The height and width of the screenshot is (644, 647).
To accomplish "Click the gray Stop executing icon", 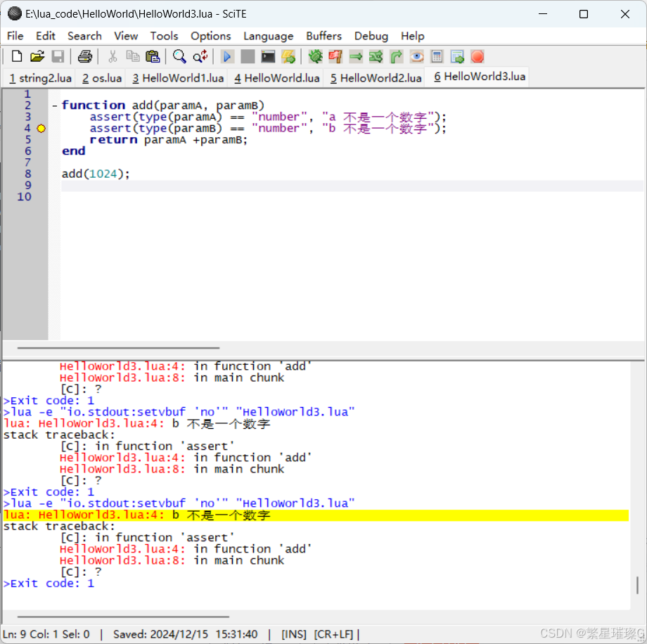I will [248, 56].
